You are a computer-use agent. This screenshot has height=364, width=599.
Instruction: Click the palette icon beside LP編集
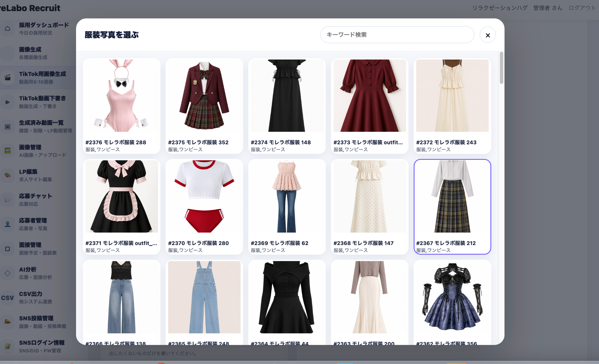point(8,175)
